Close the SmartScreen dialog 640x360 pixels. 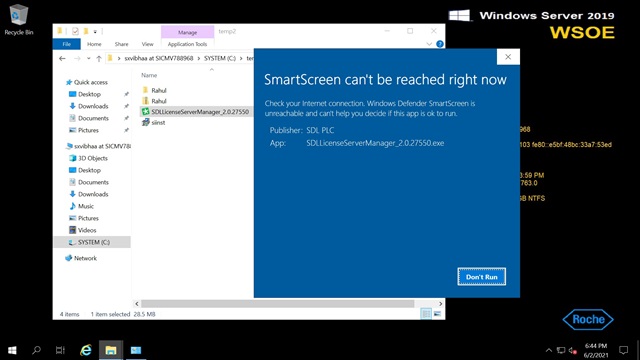click(x=508, y=57)
